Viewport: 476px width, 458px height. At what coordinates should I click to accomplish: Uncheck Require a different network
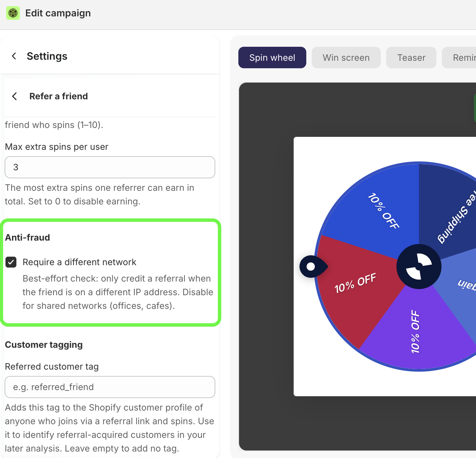pos(11,262)
